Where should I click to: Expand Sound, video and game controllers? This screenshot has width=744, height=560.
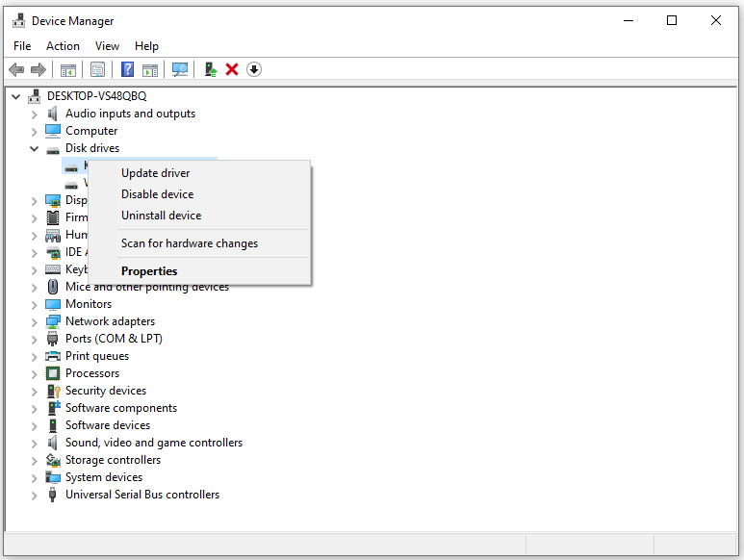pos(35,443)
